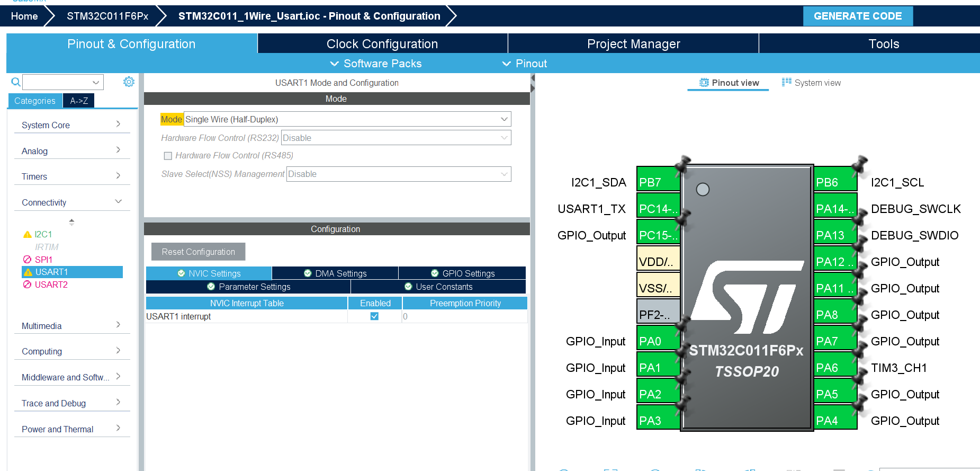
Task: Click the Reset Configuration button
Action: pyautogui.click(x=198, y=252)
